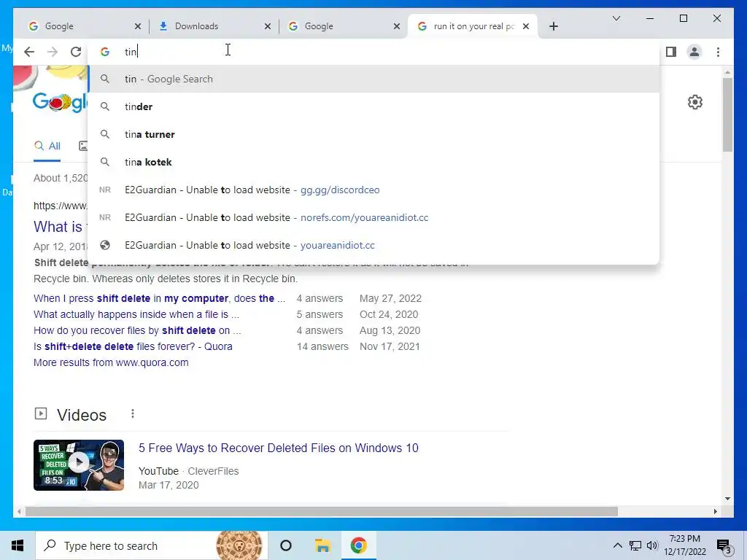
Task: Select the 'All' search results tab
Action: (47, 146)
